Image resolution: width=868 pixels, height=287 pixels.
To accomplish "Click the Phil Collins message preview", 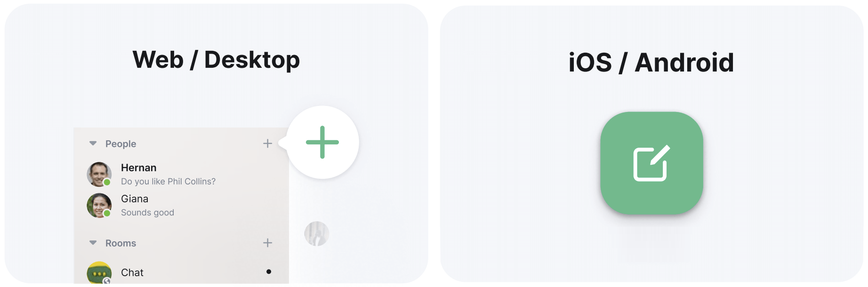I will pyautogui.click(x=168, y=182).
